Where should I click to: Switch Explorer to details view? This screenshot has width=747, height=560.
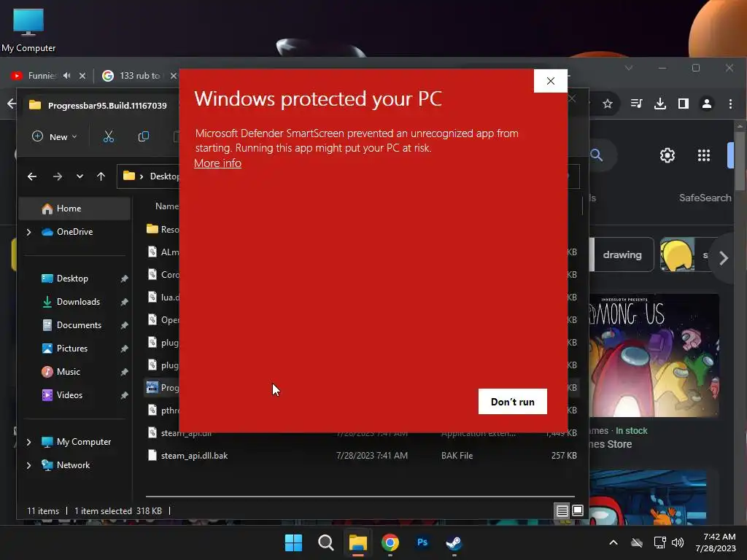pyautogui.click(x=562, y=511)
